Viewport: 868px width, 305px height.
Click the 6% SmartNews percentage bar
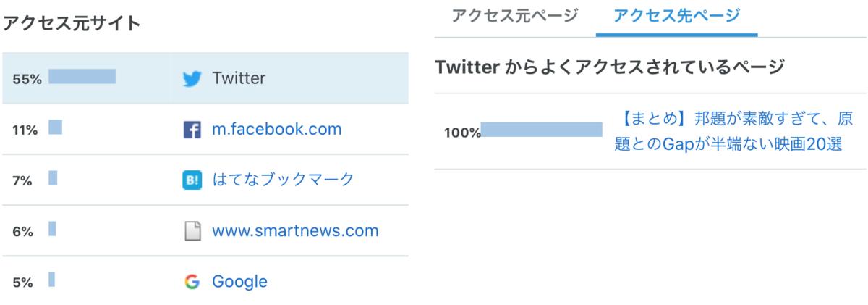pyautogui.click(x=52, y=229)
